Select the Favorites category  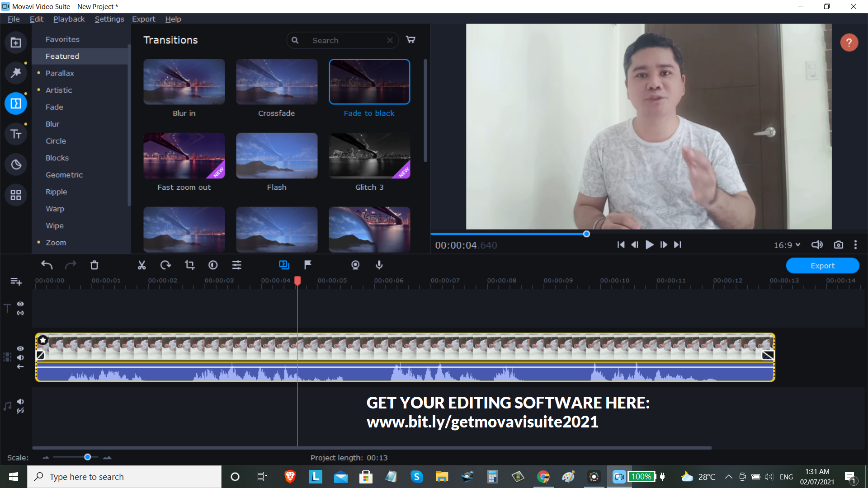click(x=62, y=39)
